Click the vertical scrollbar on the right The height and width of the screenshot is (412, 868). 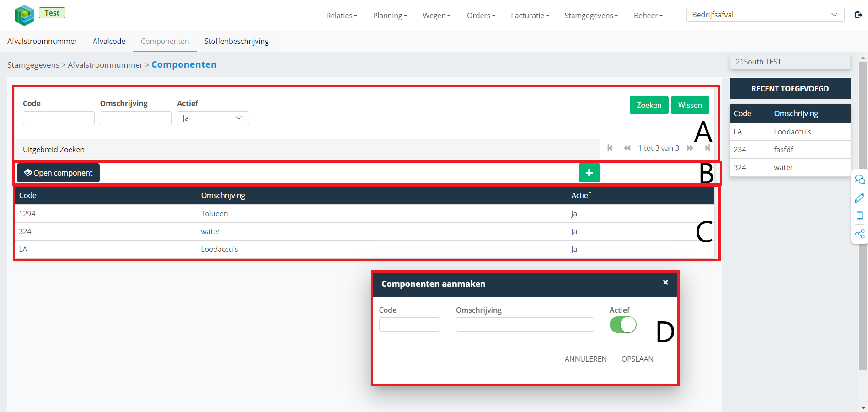[x=863, y=216]
